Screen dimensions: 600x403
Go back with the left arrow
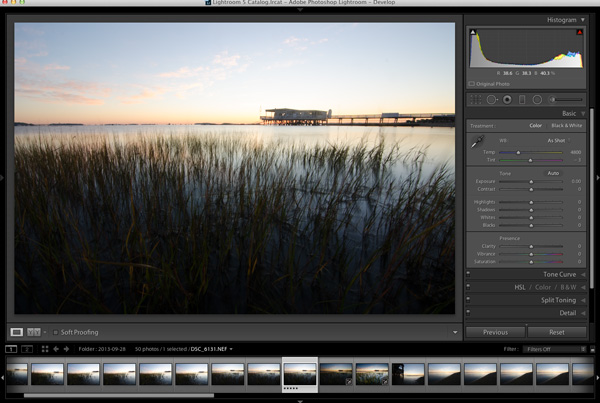click(56, 349)
